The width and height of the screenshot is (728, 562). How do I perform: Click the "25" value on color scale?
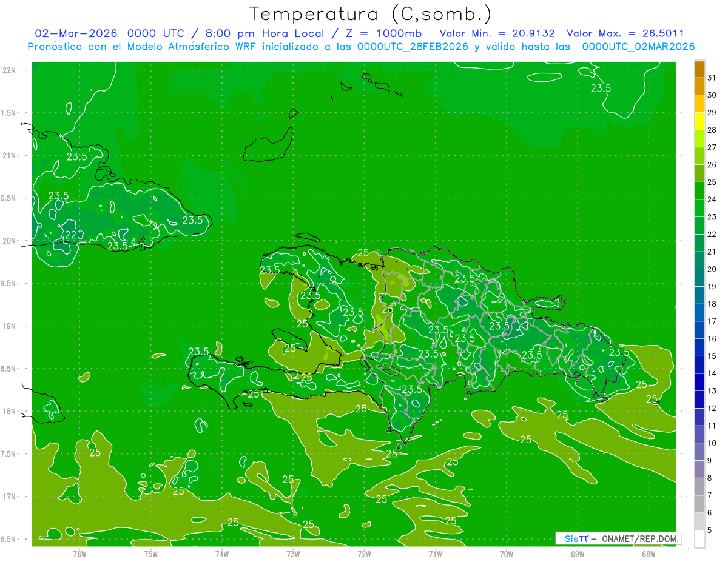(x=712, y=182)
